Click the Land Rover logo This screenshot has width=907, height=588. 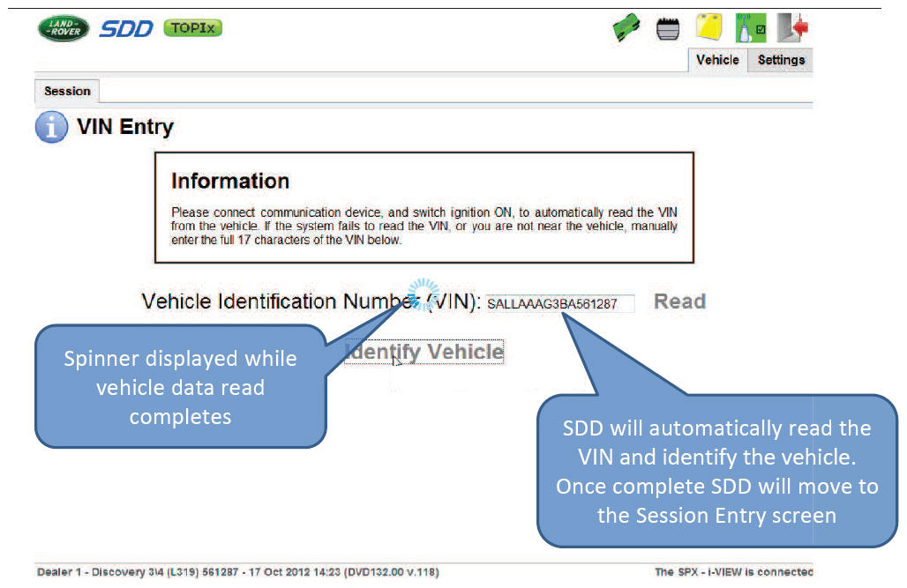(64, 28)
